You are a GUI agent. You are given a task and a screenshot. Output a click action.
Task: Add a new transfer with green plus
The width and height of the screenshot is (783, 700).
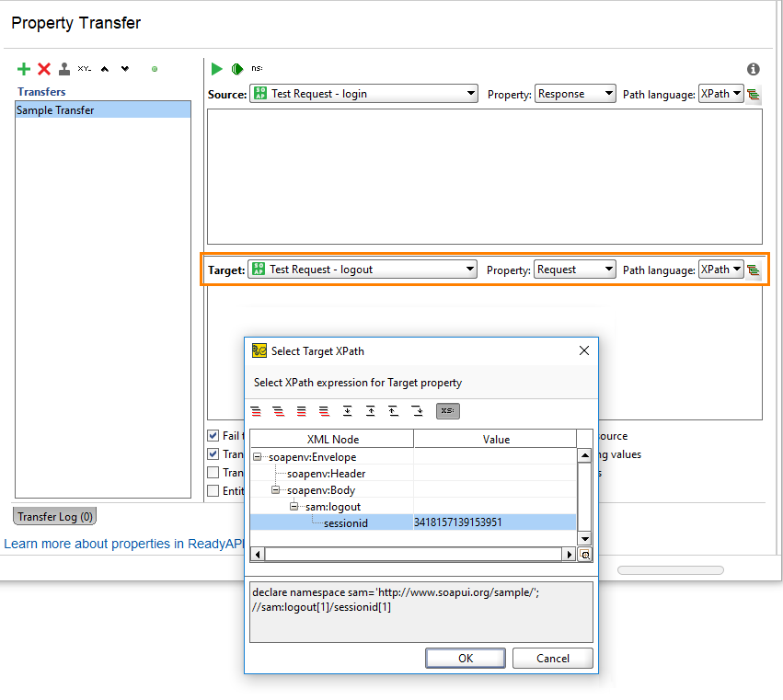24,69
